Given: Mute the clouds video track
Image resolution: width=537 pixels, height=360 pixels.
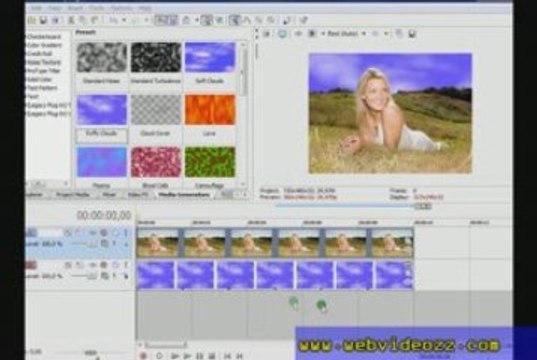Looking at the screenshot, I should coord(115,265).
